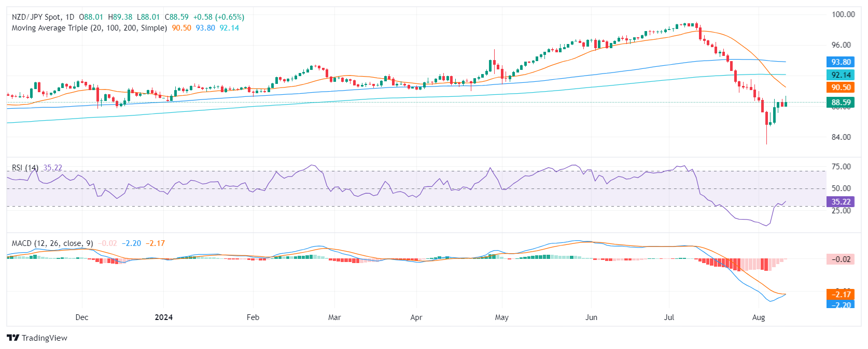Image resolution: width=868 pixels, height=349 pixels.
Task: Click the Aug label on time axis
Action: 758,317
